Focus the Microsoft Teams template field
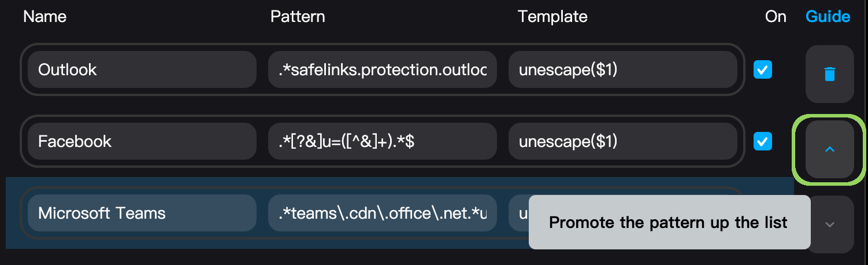This screenshot has width=868, height=265. [x=518, y=213]
